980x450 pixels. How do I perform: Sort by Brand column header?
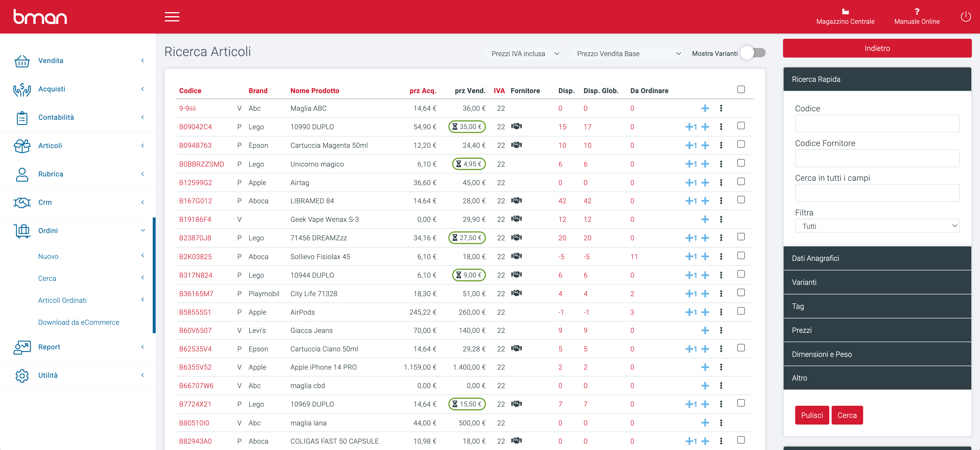(258, 91)
